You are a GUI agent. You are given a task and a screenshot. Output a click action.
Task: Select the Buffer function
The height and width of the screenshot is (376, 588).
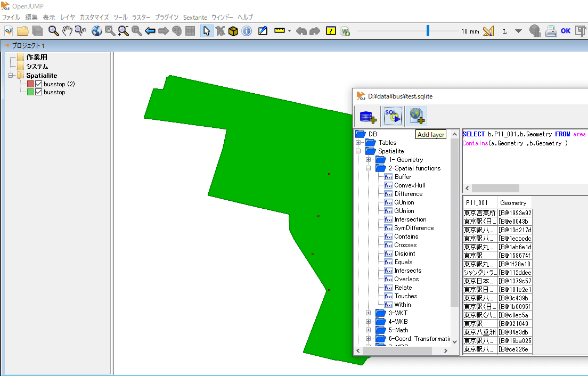click(398, 177)
